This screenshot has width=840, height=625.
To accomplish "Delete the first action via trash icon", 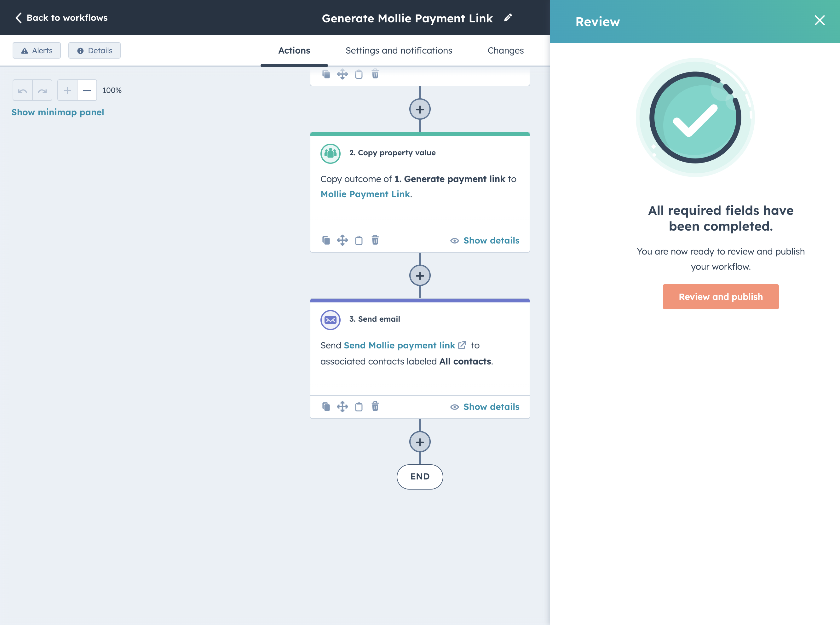I will (x=375, y=74).
